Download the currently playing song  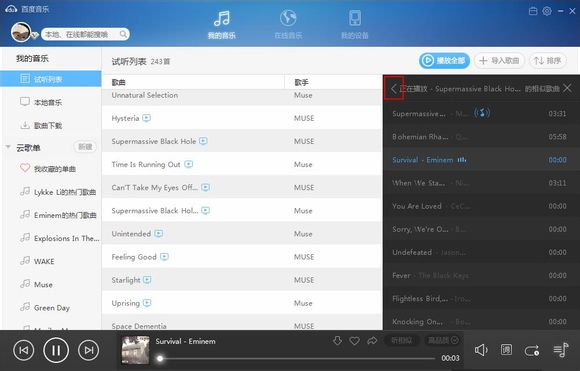click(337, 340)
